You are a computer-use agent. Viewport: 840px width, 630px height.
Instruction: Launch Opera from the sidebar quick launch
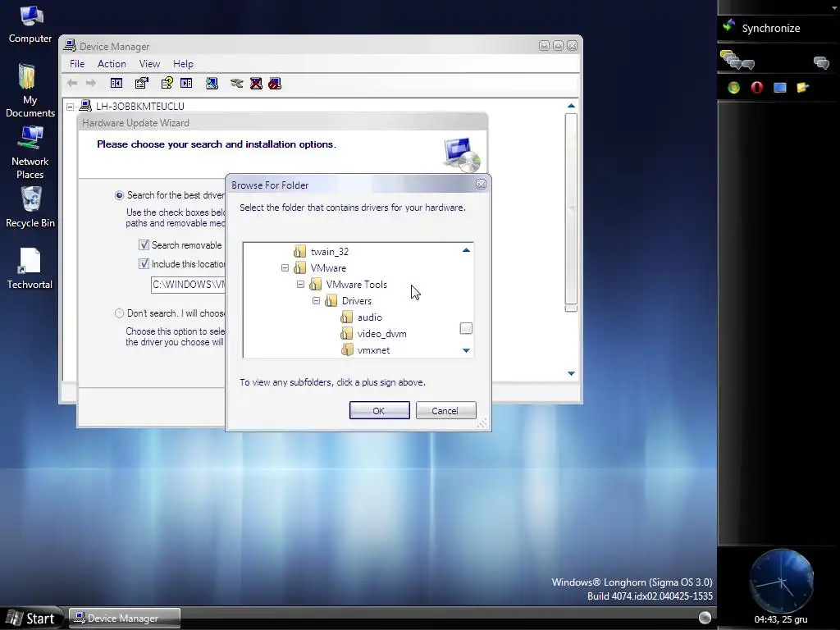[756, 87]
